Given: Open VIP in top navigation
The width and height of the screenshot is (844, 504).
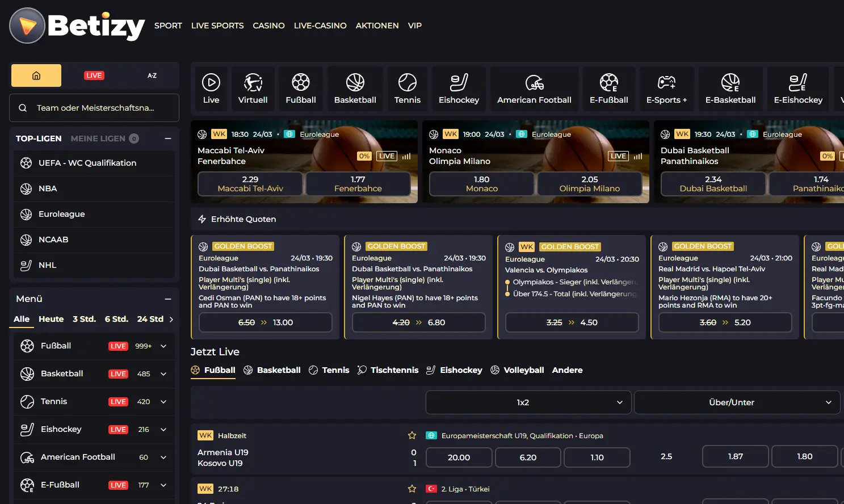Looking at the screenshot, I should coord(415,26).
